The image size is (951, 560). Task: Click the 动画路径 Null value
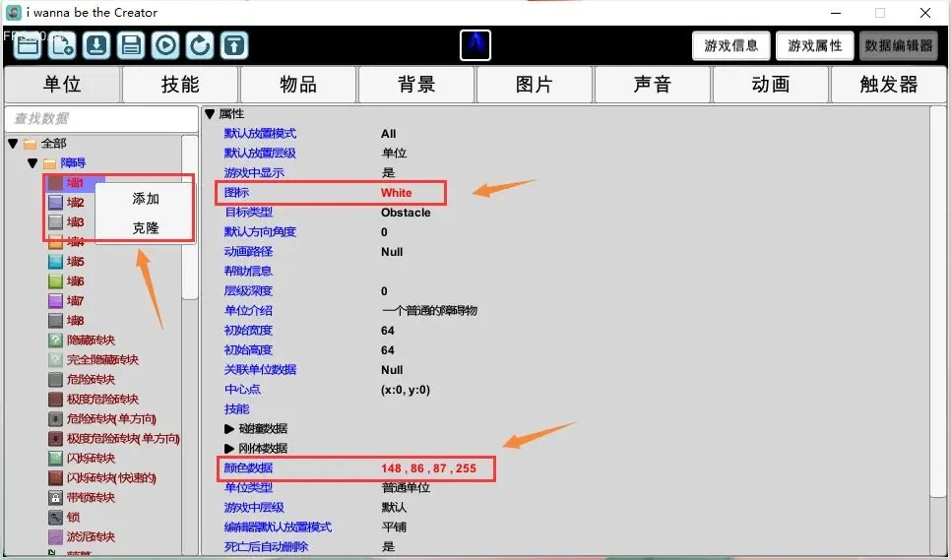tap(392, 252)
